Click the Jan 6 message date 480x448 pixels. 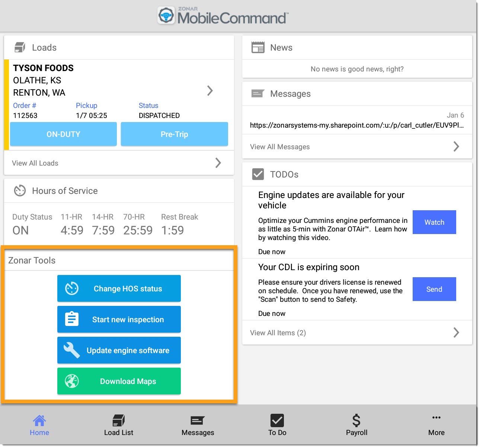(455, 115)
